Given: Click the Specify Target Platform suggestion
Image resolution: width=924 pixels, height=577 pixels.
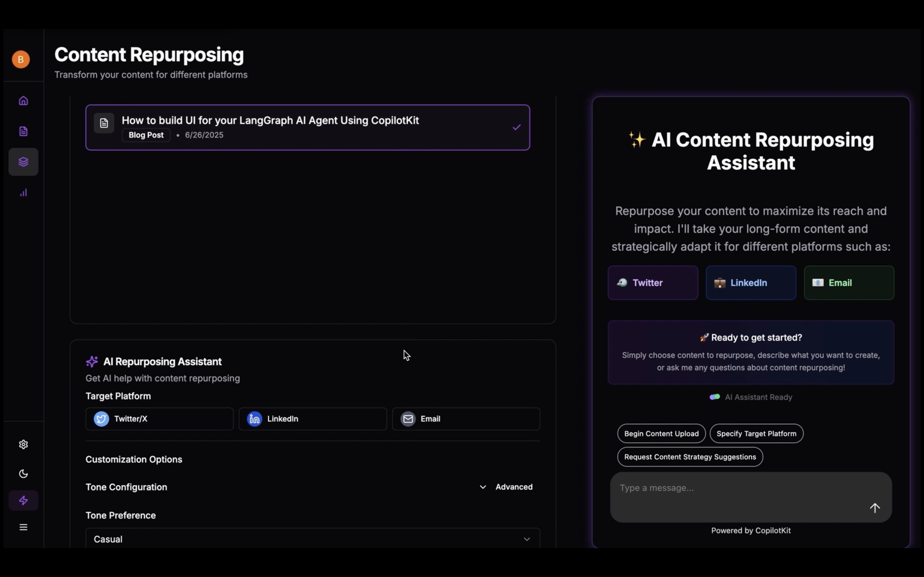Looking at the screenshot, I should 756,433.
